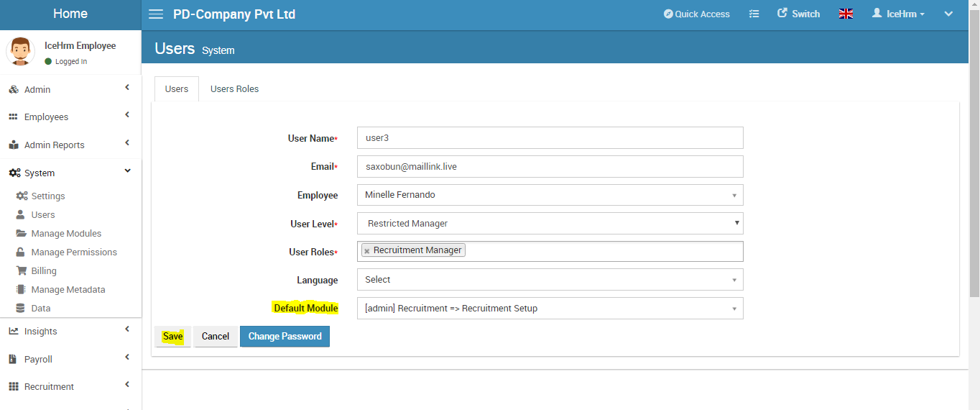Click the PD-Company Pvt Ltd title
Screen dimensions: 980x410
[x=234, y=14]
